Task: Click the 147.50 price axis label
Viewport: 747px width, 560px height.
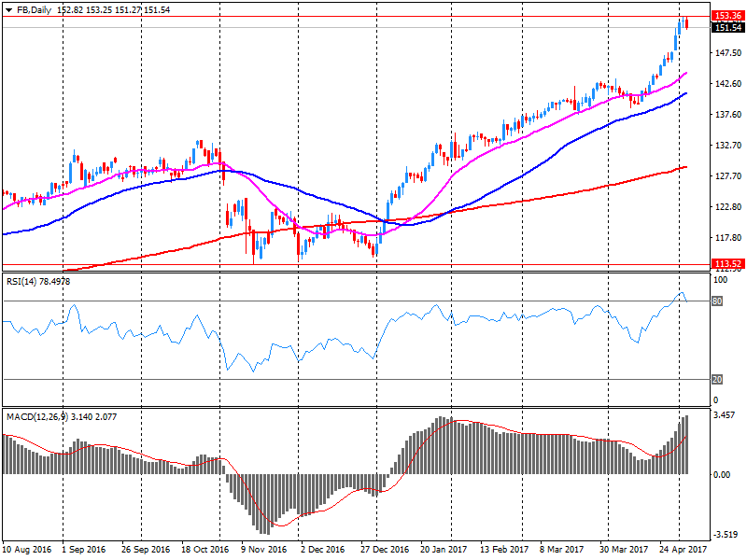Action: pos(725,53)
